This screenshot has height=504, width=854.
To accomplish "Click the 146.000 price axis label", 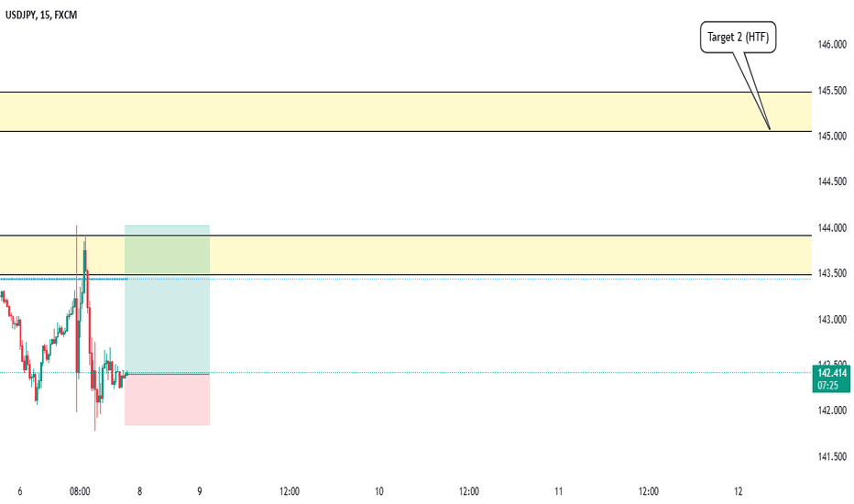I will tap(832, 44).
